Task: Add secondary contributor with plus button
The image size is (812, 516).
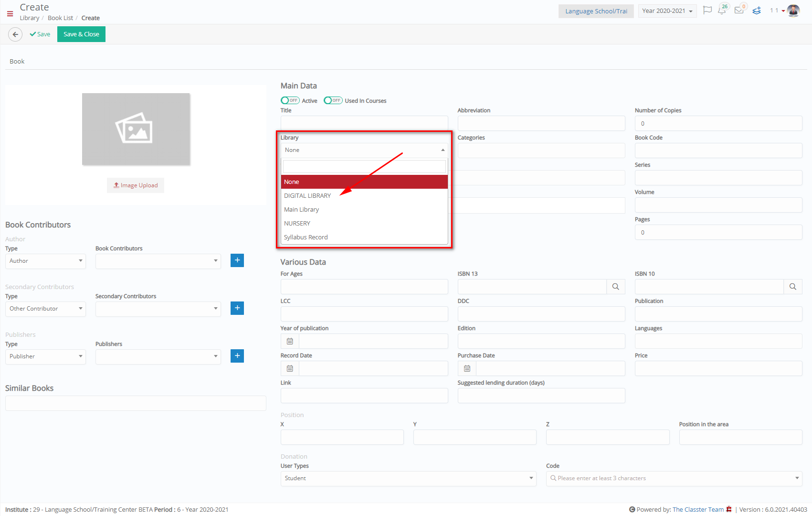Action: coord(237,308)
